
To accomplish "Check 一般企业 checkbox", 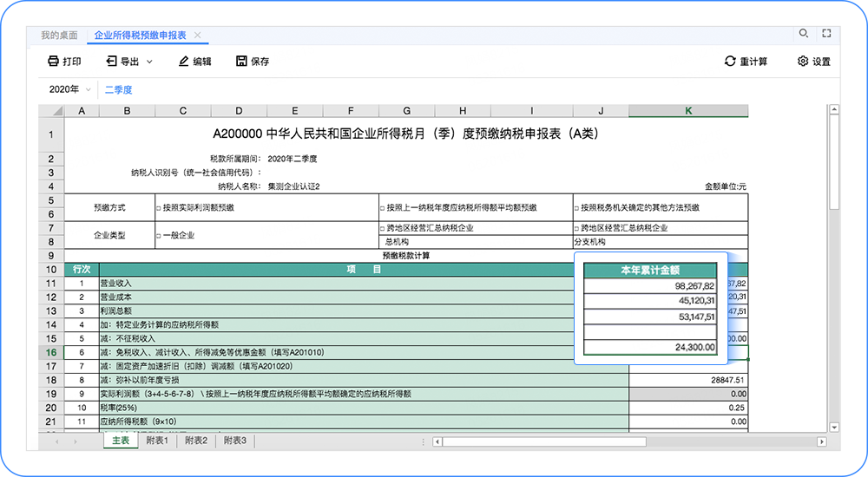I will tap(158, 236).
